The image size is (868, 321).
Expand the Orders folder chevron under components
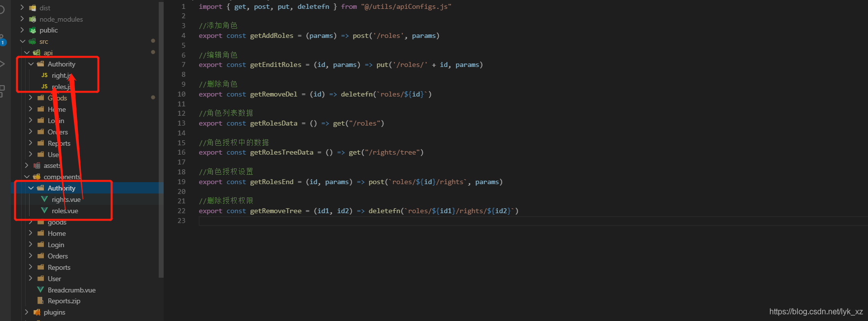coord(31,256)
